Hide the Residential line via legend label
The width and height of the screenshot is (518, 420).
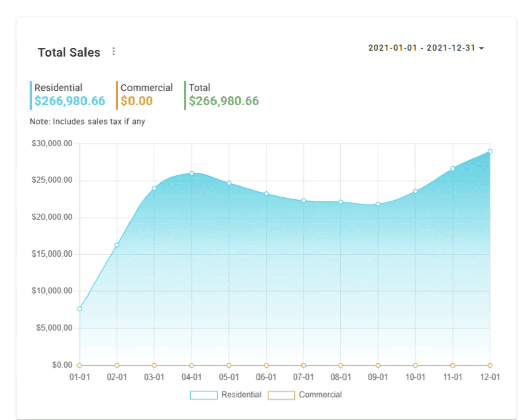pos(240,395)
